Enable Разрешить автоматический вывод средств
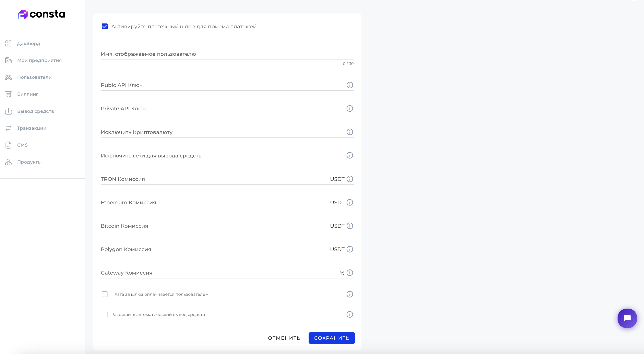The image size is (644, 354). point(105,314)
